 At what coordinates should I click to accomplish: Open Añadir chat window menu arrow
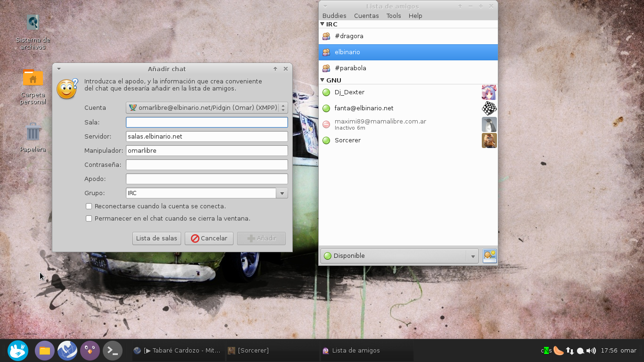point(59,69)
